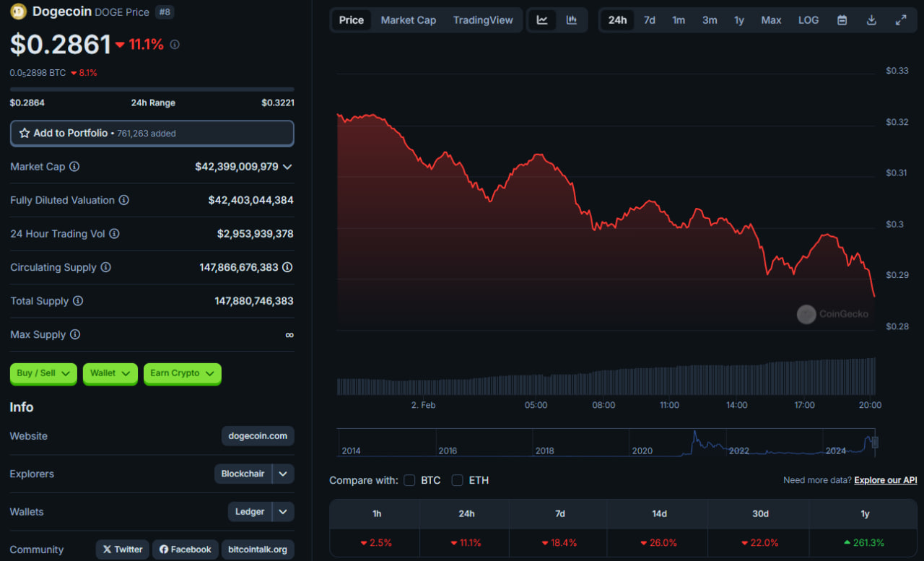
Task: Click Add to Portfolio button
Action: 152,134
